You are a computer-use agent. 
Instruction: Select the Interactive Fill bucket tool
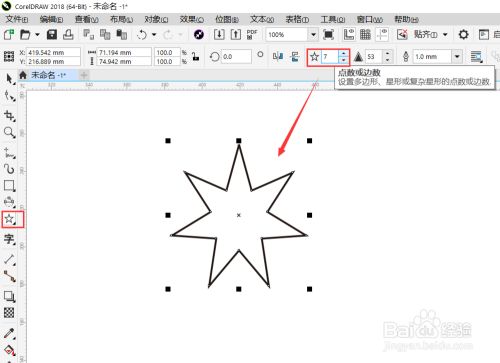coord(9,351)
